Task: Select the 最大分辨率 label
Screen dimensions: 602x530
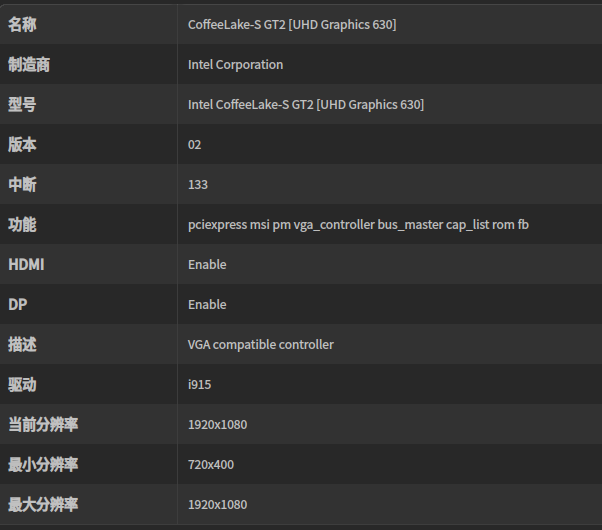Action: coord(43,504)
